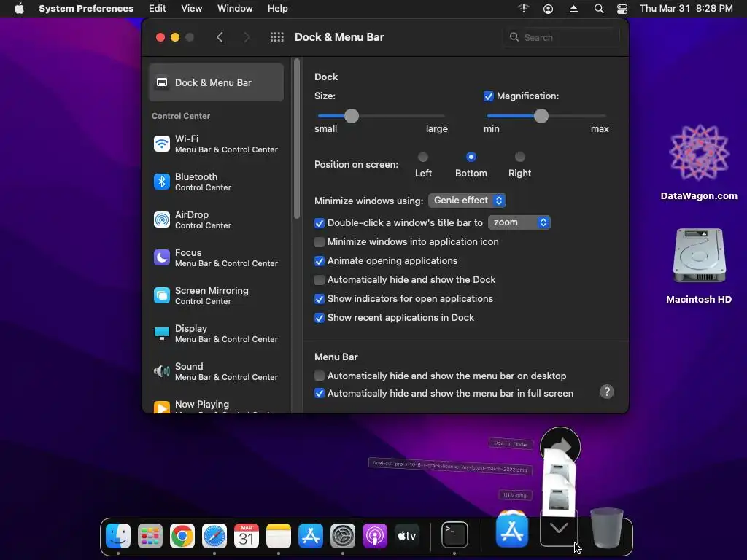This screenshot has width=747, height=560.
Task: Click the date and time in menu bar
Action: [686, 9]
